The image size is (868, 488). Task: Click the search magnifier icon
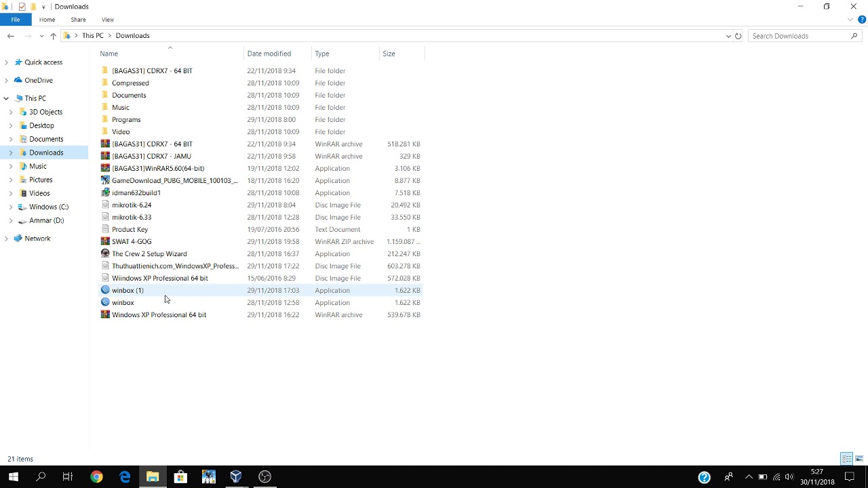[x=854, y=36]
